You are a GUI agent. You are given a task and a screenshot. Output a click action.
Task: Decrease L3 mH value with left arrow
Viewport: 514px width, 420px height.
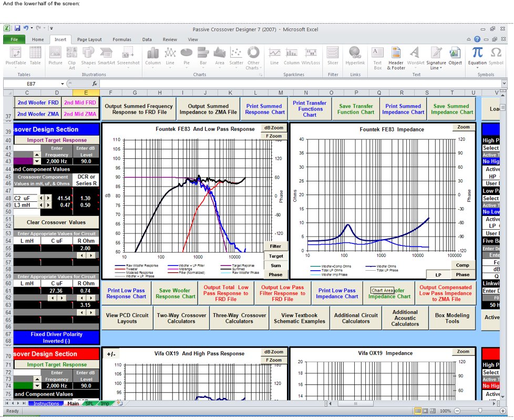coord(41,205)
